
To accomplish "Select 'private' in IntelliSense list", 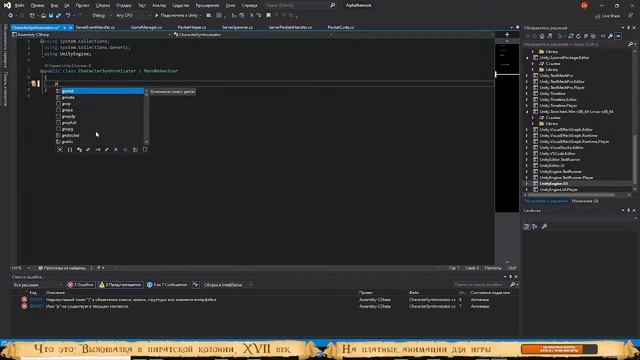I will click(x=100, y=98).
